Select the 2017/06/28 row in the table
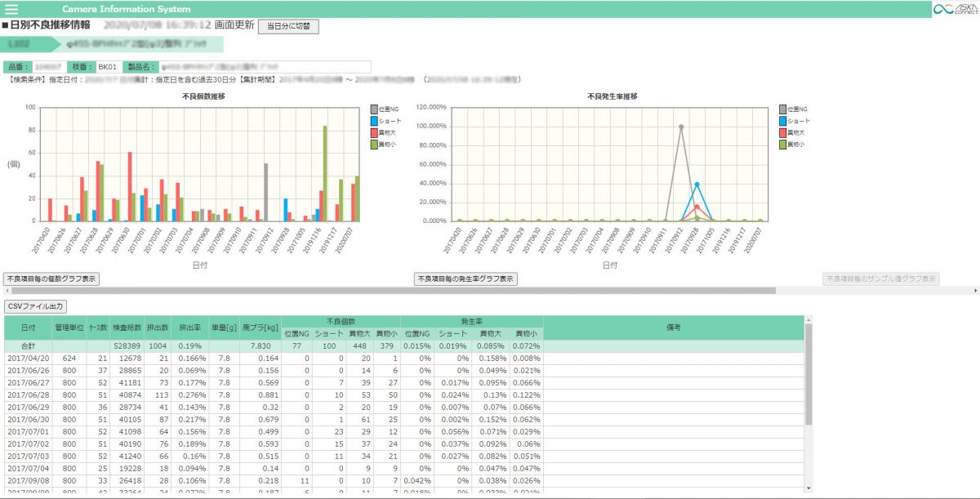The width and height of the screenshot is (980, 499). pyautogui.click(x=29, y=397)
